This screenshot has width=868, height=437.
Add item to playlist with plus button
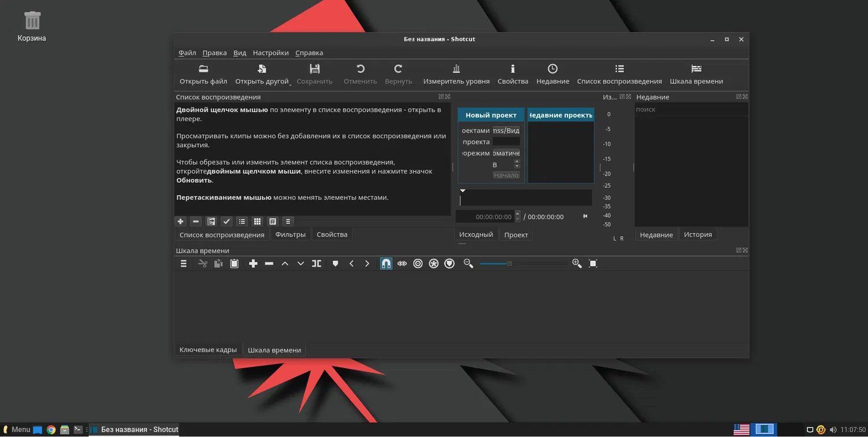point(181,221)
